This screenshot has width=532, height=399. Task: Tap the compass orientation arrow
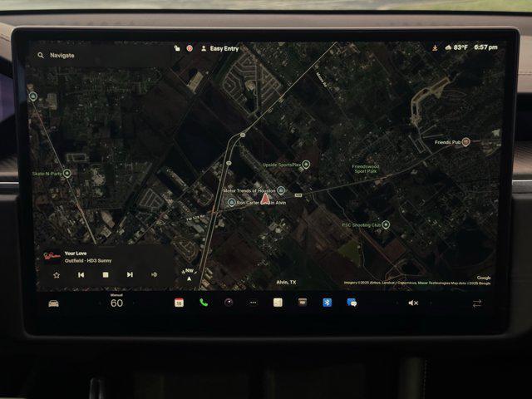coord(189,273)
